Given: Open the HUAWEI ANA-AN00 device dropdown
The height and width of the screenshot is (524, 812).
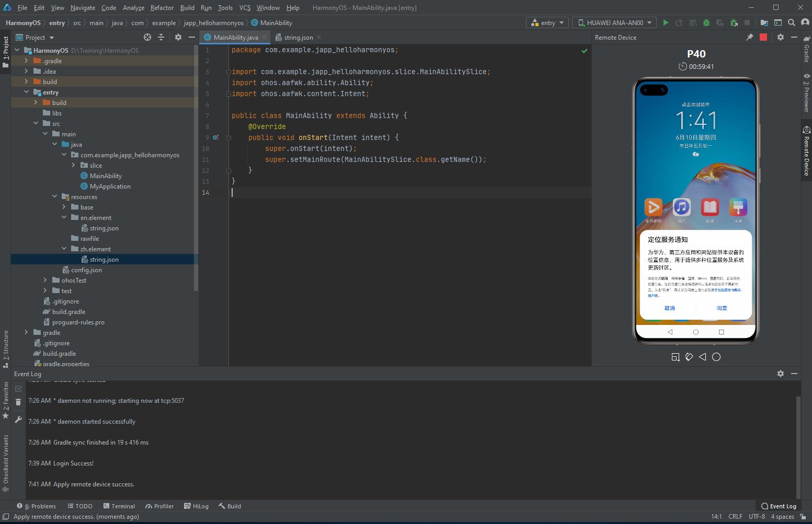Looking at the screenshot, I should click(x=614, y=23).
